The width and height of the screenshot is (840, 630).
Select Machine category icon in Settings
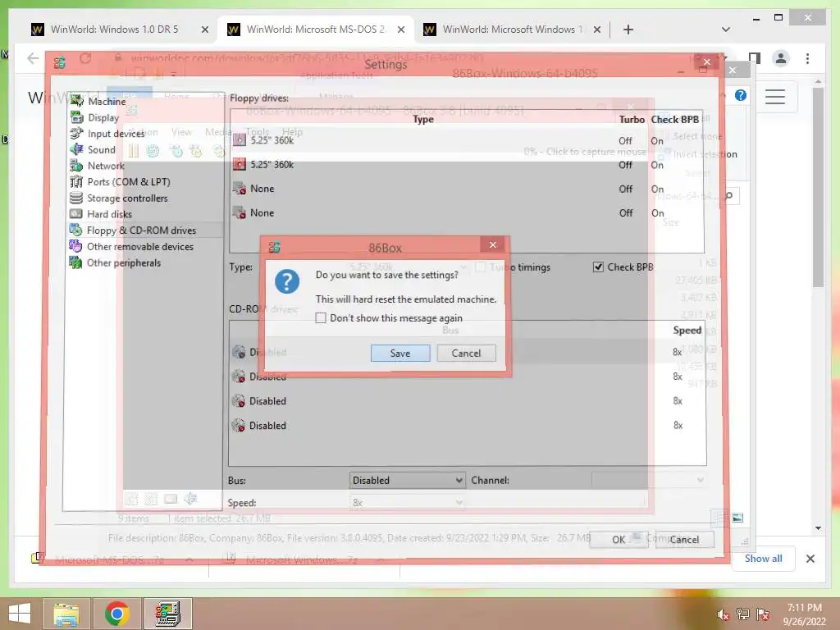tap(76, 101)
